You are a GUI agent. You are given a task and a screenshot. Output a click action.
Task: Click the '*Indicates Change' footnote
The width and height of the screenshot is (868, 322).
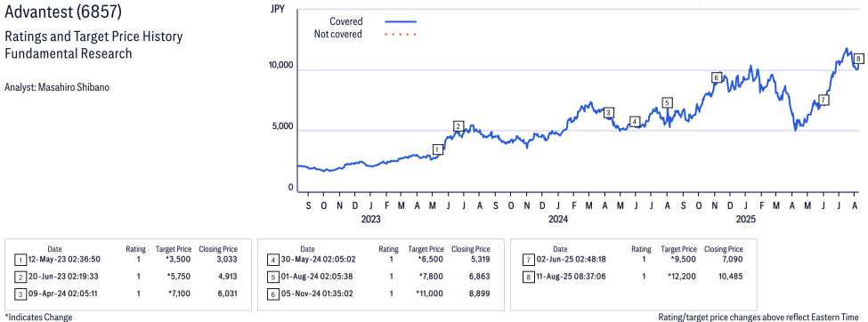click(x=38, y=317)
